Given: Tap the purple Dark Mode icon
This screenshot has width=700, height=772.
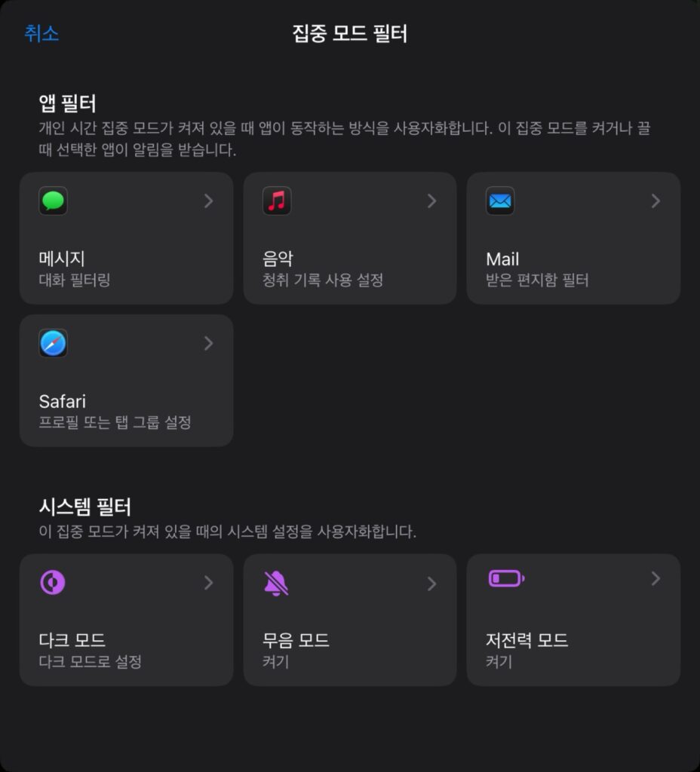Looking at the screenshot, I should coord(53,583).
